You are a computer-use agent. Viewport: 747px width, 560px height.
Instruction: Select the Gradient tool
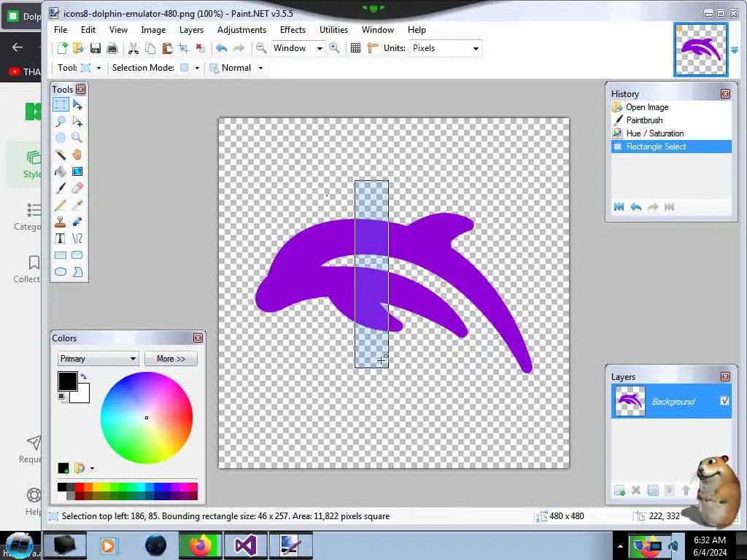[77, 171]
